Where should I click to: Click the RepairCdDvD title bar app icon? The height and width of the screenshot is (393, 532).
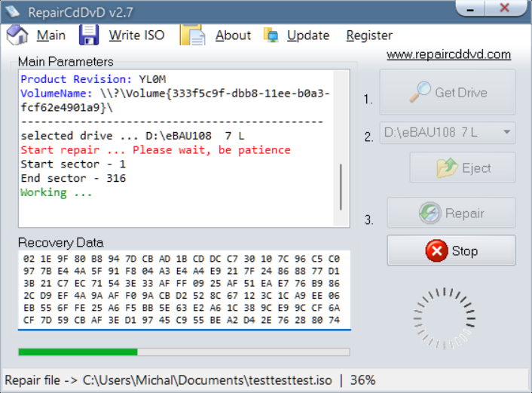click(13, 11)
